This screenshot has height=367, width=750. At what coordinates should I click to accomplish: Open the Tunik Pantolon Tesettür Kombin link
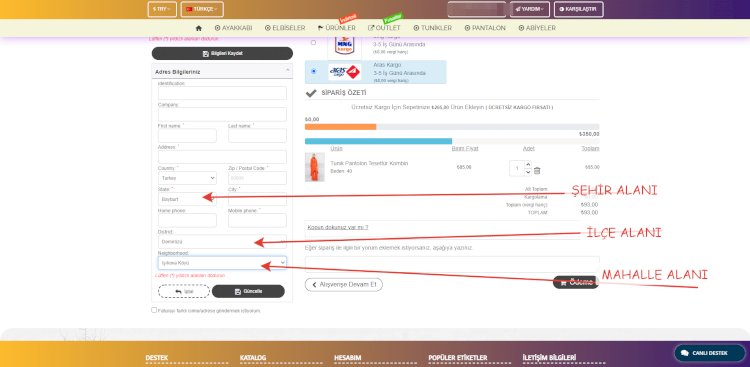point(369,164)
